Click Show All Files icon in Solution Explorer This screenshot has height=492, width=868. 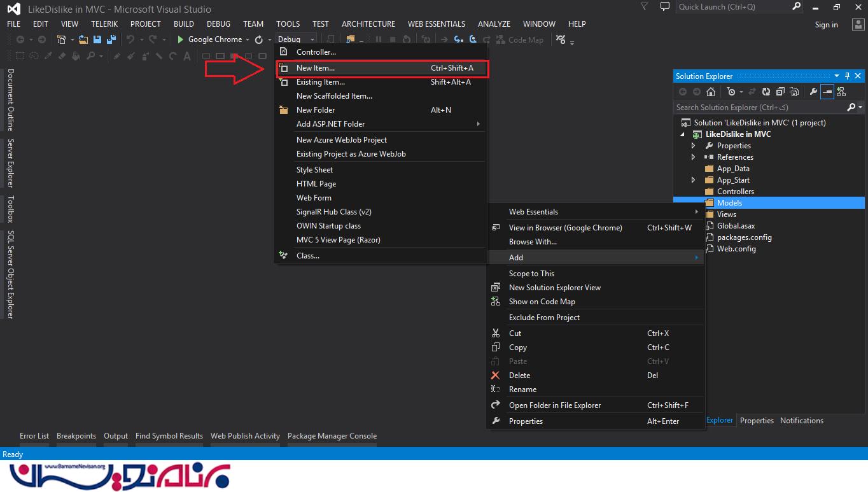(x=795, y=92)
